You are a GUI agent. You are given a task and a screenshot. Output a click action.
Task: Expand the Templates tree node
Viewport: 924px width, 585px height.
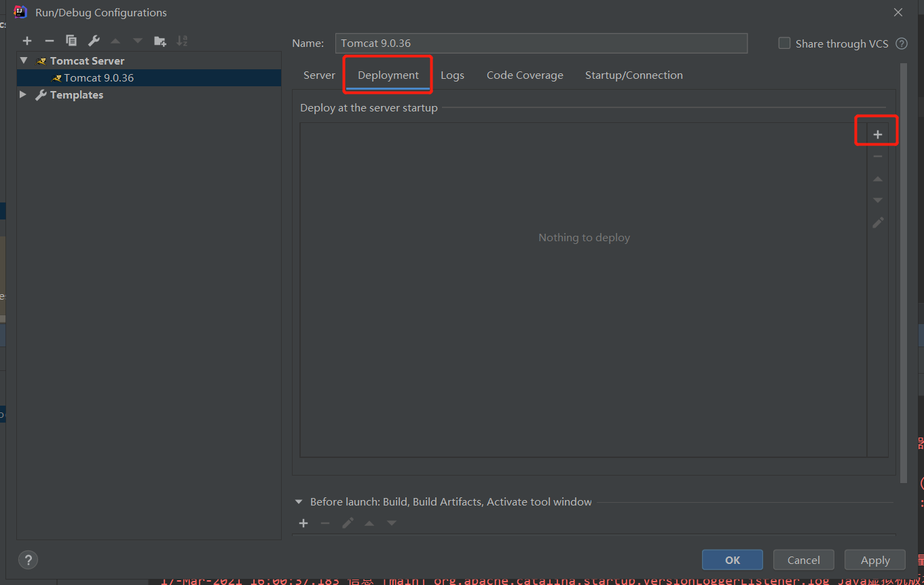23,94
